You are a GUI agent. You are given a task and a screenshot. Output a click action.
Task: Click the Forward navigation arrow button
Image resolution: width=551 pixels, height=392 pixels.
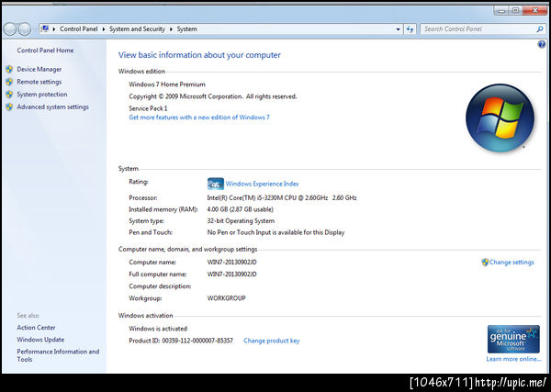(25, 29)
